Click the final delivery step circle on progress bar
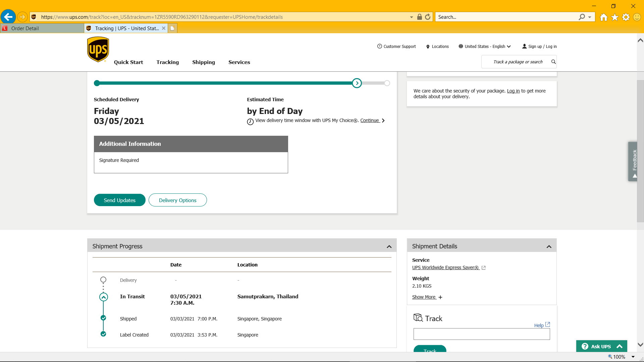 pyautogui.click(x=387, y=83)
